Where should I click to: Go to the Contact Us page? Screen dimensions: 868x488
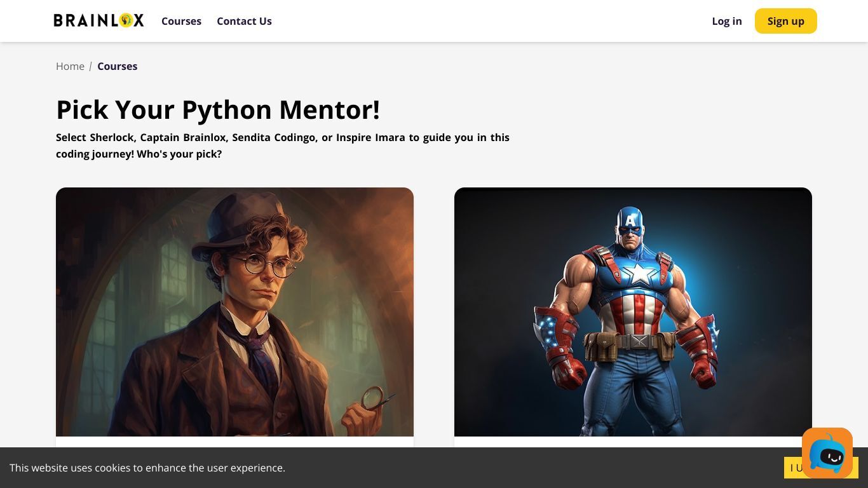[244, 21]
